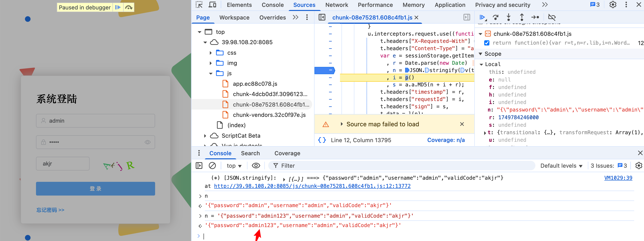644x241 pixels.
Task: Pretty print the source with braces icon
Action: click(x=322, y=140)
